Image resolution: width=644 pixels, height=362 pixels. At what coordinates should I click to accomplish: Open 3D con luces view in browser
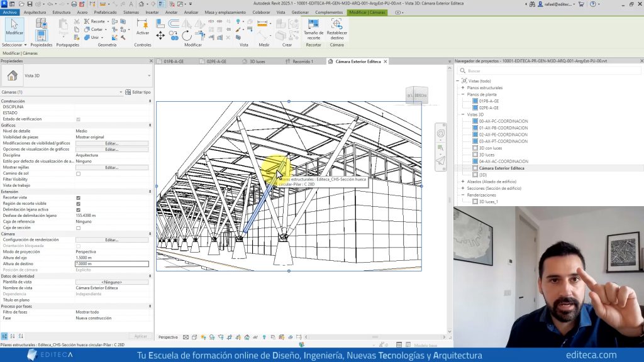tap(491, 148)
